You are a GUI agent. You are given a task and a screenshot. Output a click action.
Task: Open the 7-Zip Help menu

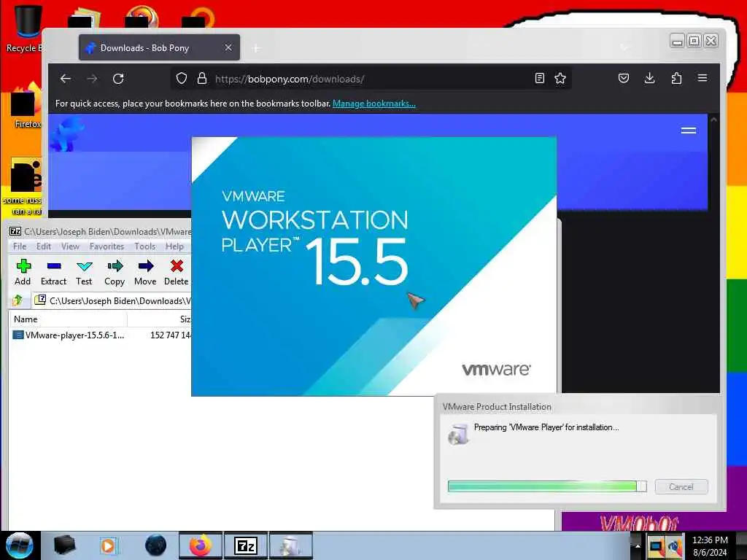[174, 246]
